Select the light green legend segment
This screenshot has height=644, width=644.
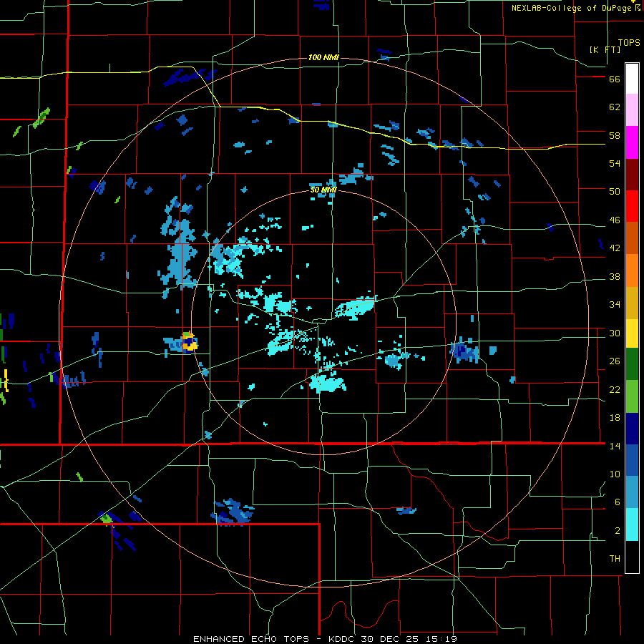click(632, 396)
